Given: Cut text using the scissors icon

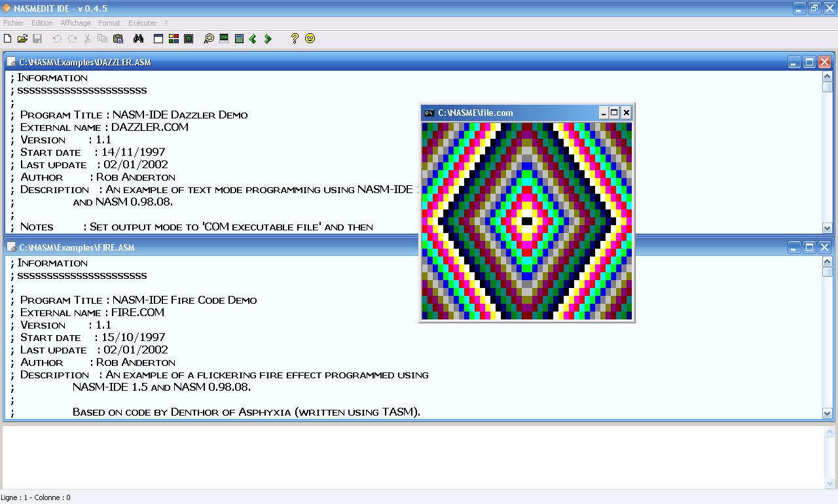Looking at the screenshot, I should pyautogui.click(x=87, y=39).
